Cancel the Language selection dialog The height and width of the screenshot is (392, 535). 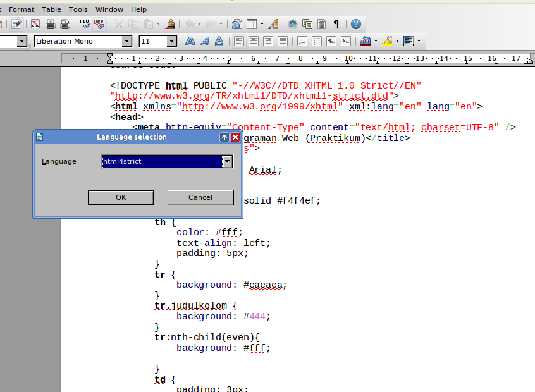(200, 197)
